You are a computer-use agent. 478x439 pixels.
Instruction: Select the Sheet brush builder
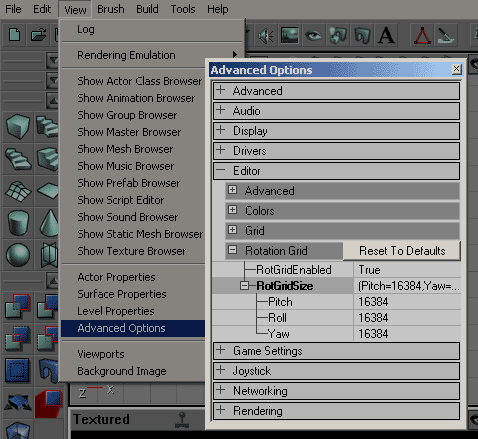coord(47,191)
